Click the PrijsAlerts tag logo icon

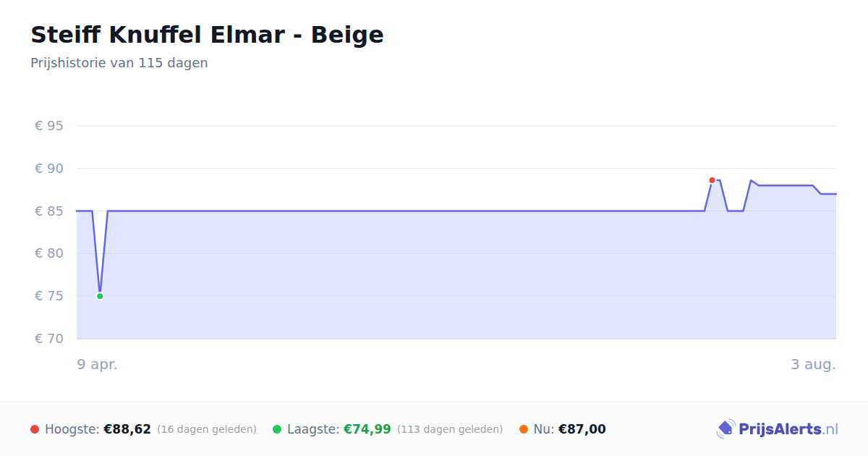pyautogui.click(x=726, y=429)
